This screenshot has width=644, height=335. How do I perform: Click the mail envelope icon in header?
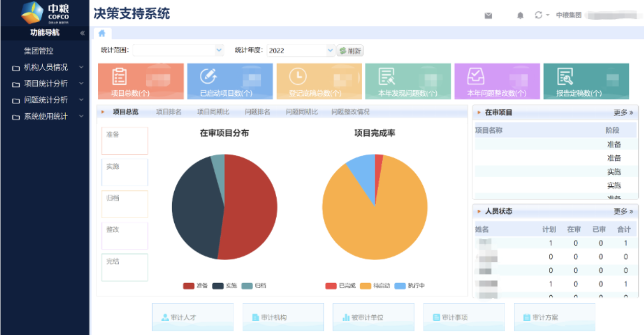[488, 16]
